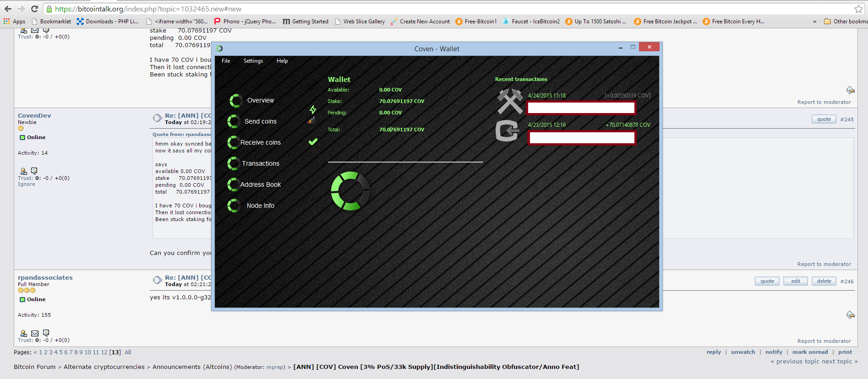868x379 pixels.
Task: Open the Help menu in Coven wallet
Action: (x=282, y=61)
